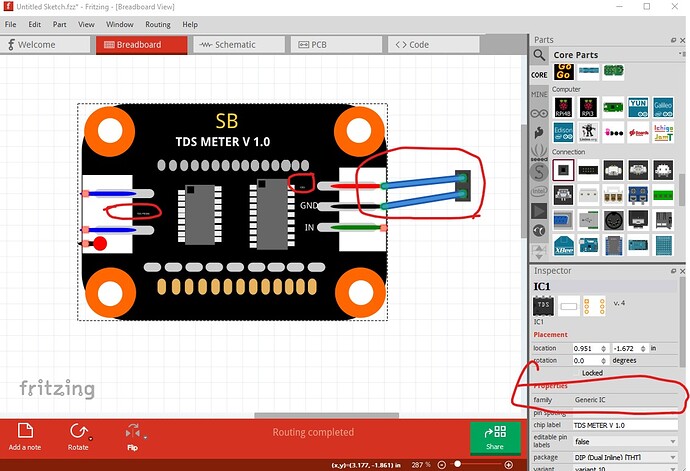Click the green Share button
690x471 pixels.
coord(495,437)
